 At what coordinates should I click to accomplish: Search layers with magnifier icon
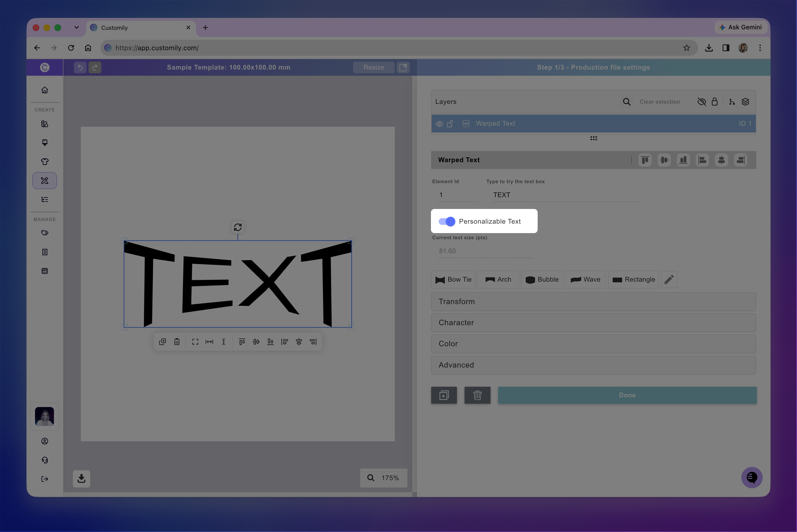point(627,102)
